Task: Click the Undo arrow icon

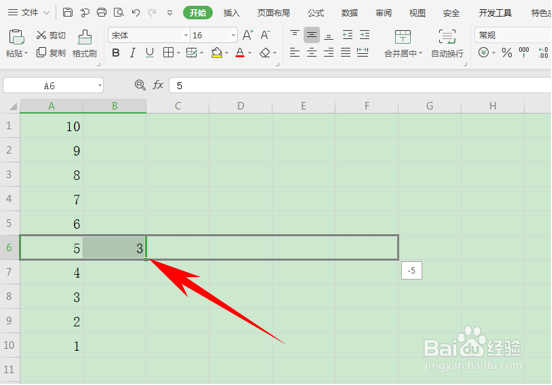Action: [136, 13]
